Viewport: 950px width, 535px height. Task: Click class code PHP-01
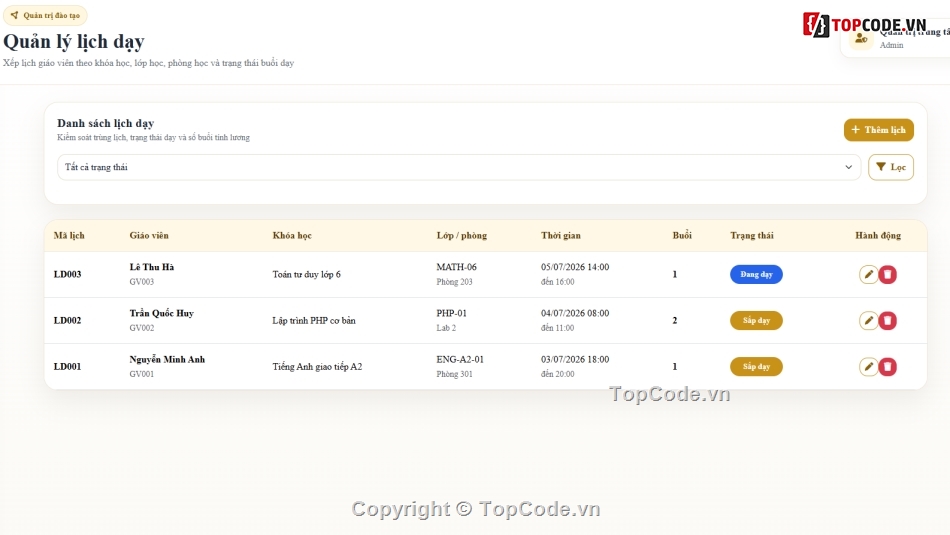click(451, 313)
